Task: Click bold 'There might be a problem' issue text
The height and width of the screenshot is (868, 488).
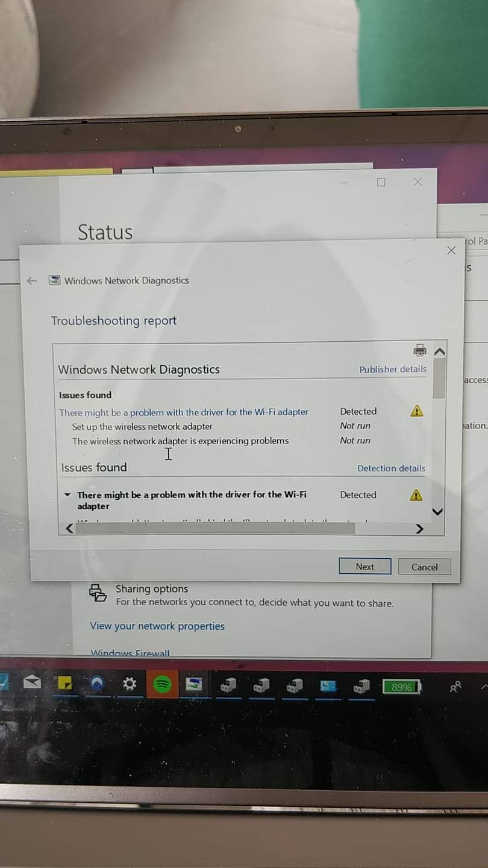Action: tap(192, 500)
